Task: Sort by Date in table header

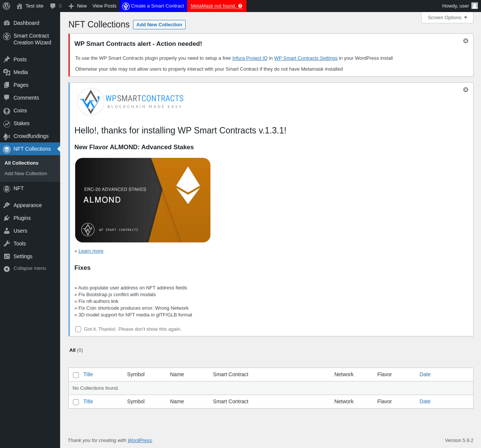Action: click(425, 375)
